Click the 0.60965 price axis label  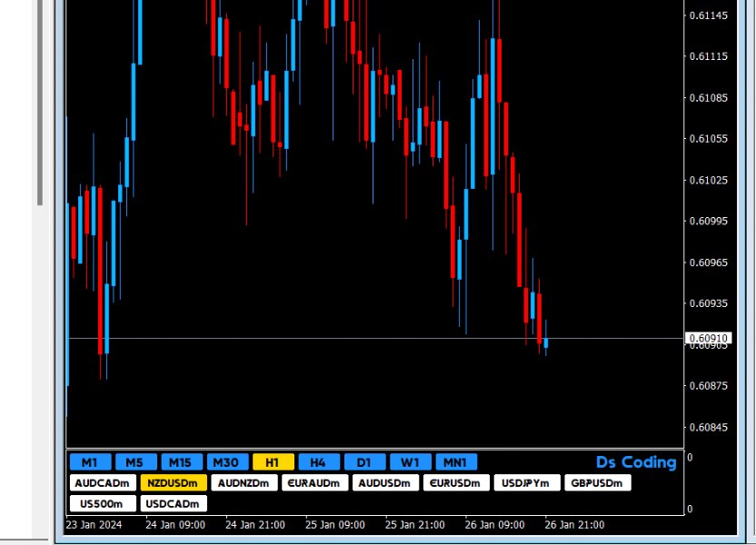[x=708, y=263]
